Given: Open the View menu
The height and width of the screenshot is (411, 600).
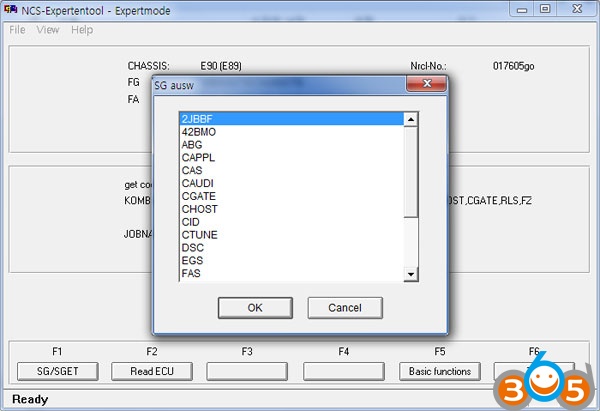Looking at the screenshot, I should [48, 30].
